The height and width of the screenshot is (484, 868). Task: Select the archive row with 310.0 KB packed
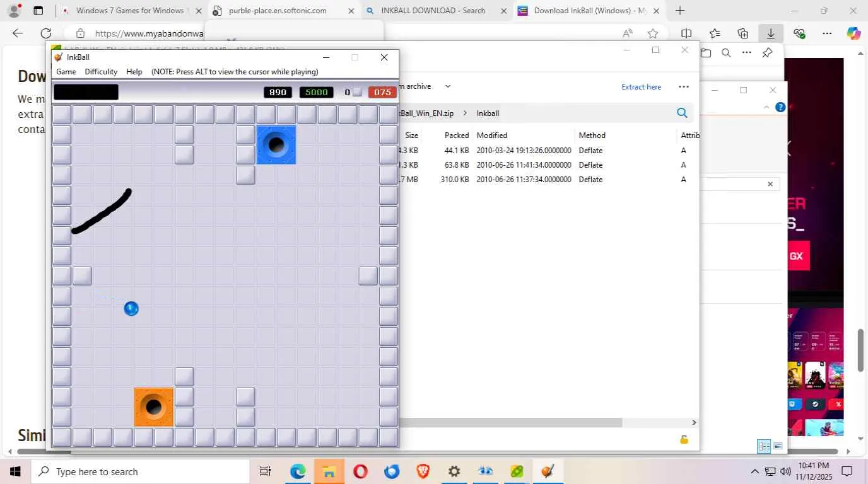coord(549,180)
